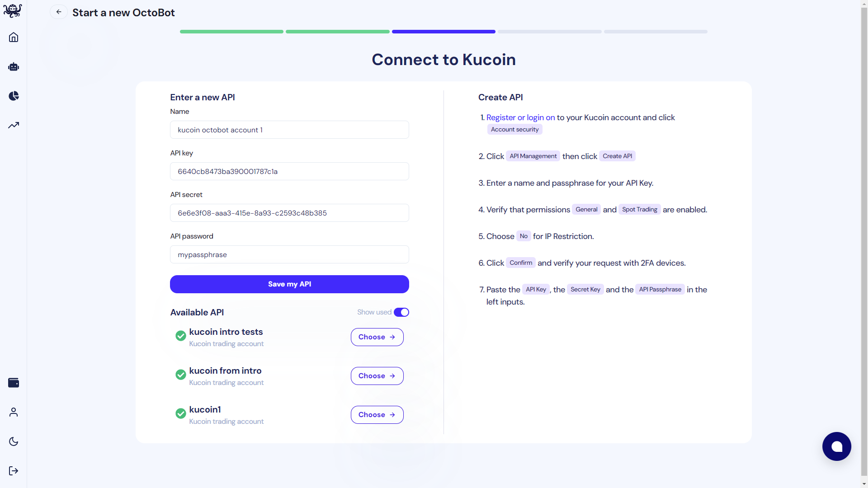Choose the kucoin from intro API

coord(377,376)
